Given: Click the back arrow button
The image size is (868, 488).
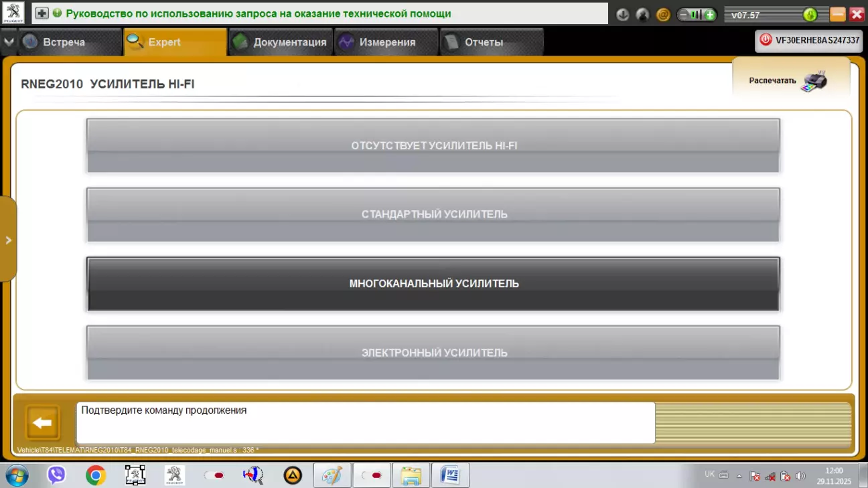Looking at the screenshot, I should pos(43,423).
